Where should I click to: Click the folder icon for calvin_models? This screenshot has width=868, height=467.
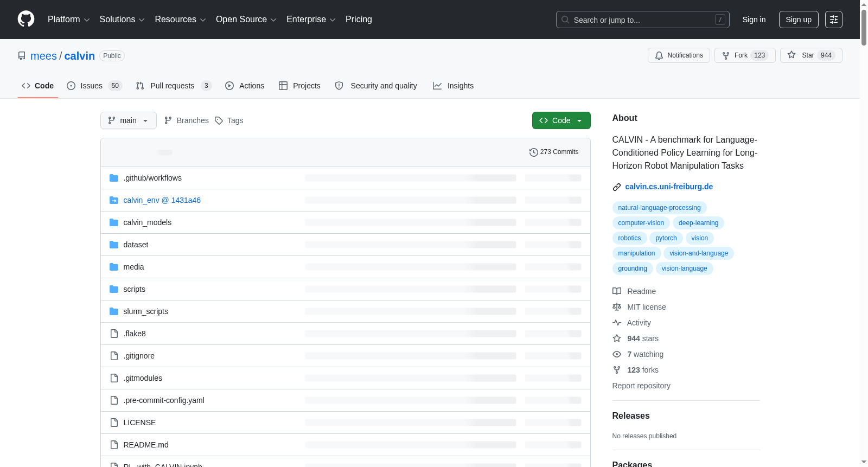tap(114, 222)
